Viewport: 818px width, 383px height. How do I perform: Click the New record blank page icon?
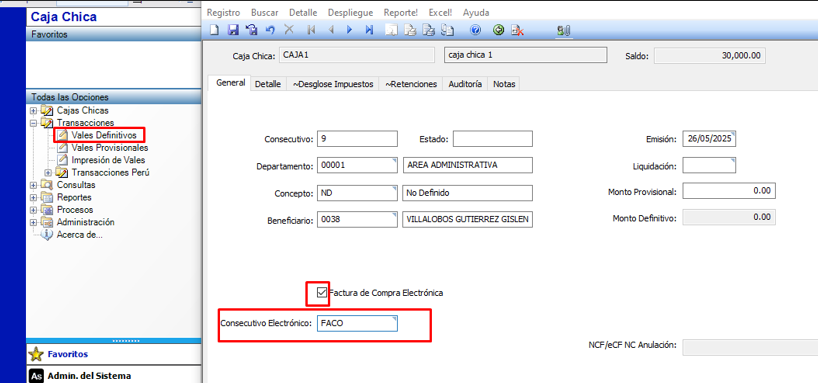point(214,30)
